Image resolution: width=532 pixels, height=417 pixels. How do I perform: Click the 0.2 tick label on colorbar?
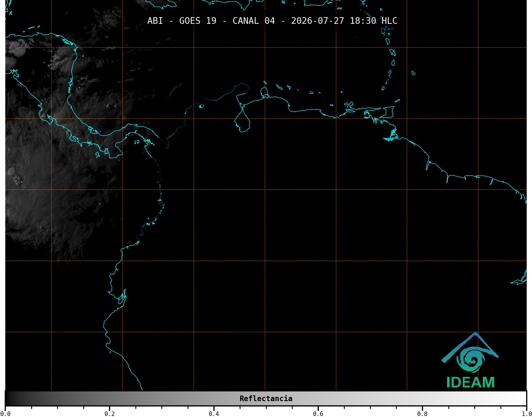click(x=110, y=414)
